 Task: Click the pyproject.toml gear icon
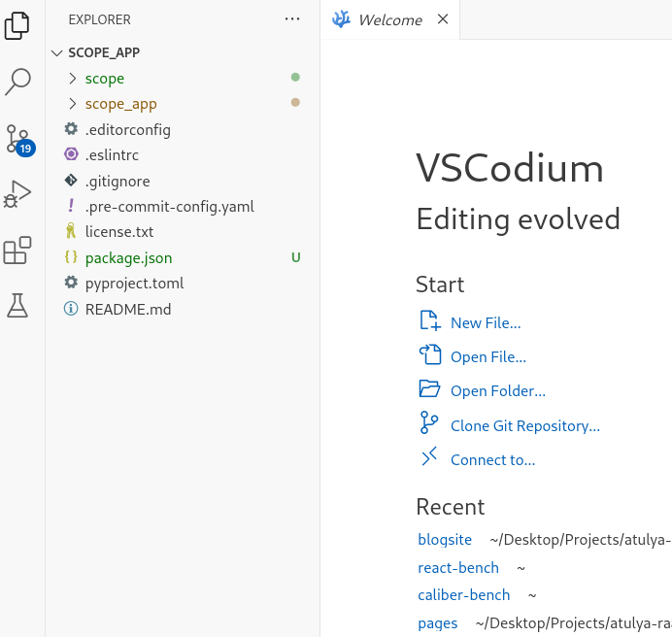click(x=71, y=283)
